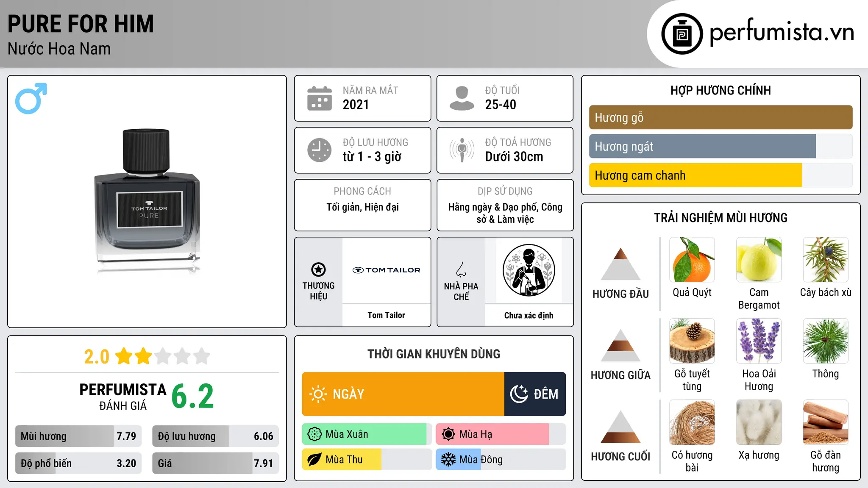Viewport: 868px width, 488px height.
Task: Click the second gold rating star
Action: click(x=143, y=356)
